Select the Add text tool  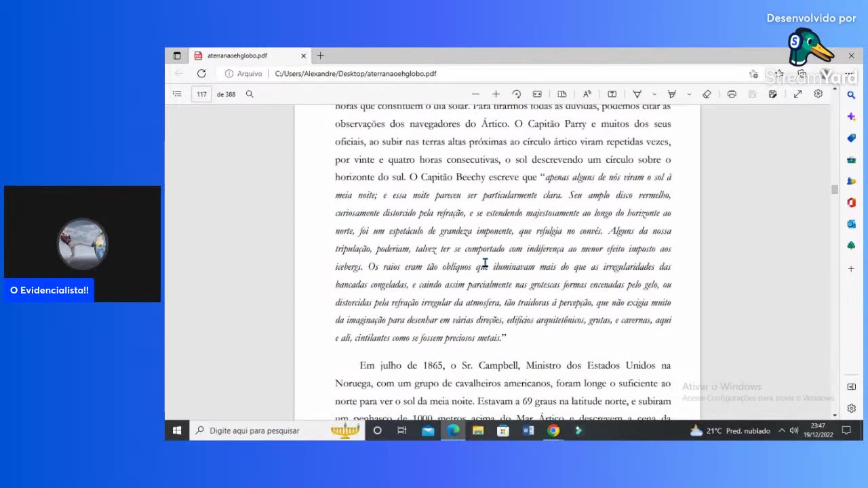point(612,94)
